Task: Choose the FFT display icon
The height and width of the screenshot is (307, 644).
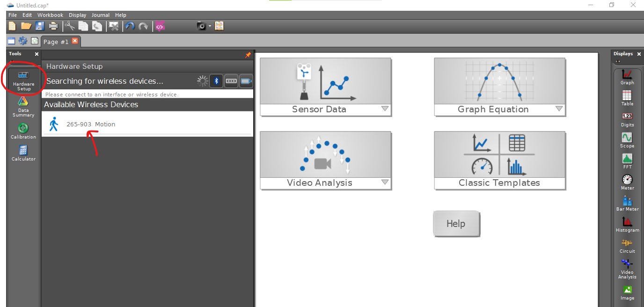Action: click(627, 160)
